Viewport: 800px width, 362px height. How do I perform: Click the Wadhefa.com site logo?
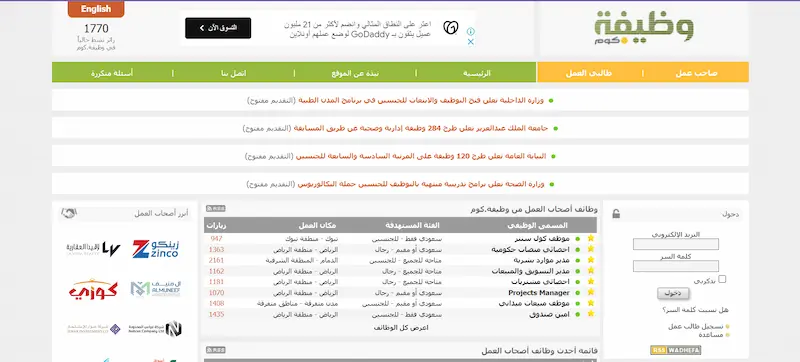644,28
